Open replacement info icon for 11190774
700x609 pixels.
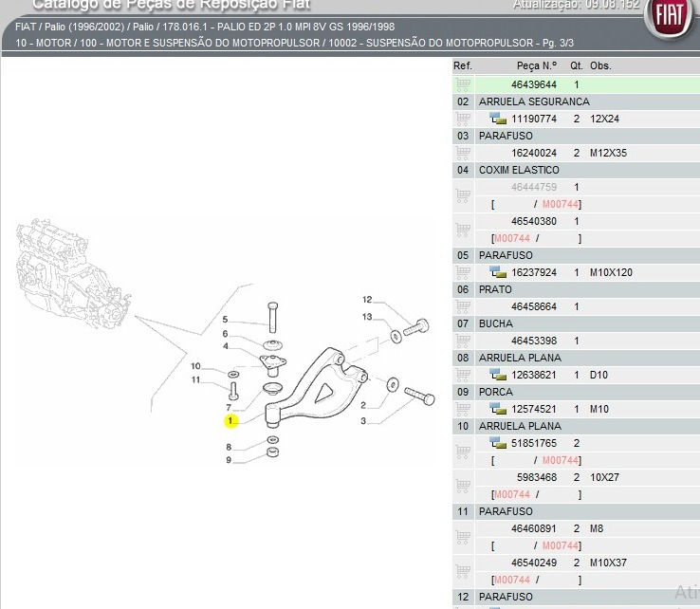pos(498,119)
